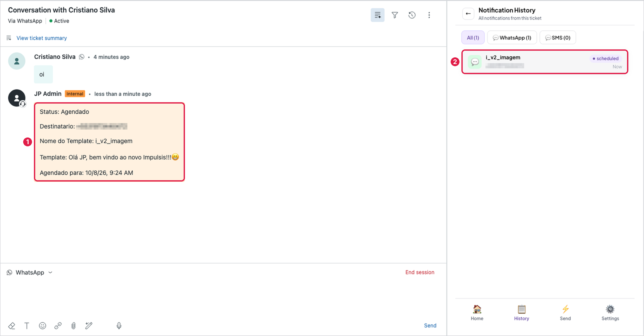Click 'Agendado para: 10/8/26, 9:24 AM' text

pyautogui.click(x=86, y=173)
